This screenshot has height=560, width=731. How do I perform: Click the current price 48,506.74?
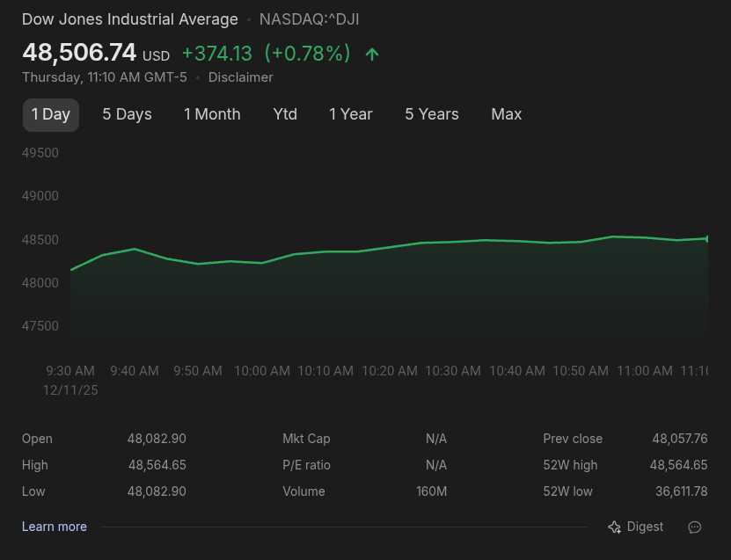[x=79, y=53]
